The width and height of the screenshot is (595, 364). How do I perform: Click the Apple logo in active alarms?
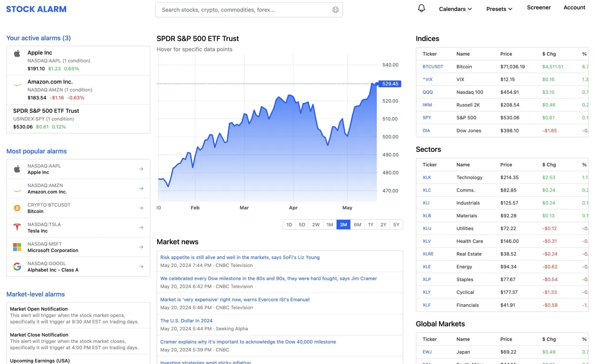[17, 53]
